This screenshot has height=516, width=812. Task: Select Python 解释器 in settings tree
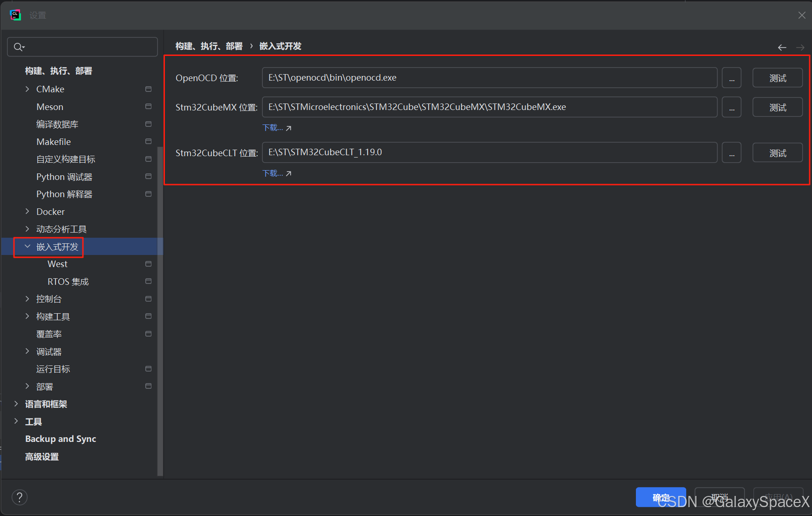64,194
